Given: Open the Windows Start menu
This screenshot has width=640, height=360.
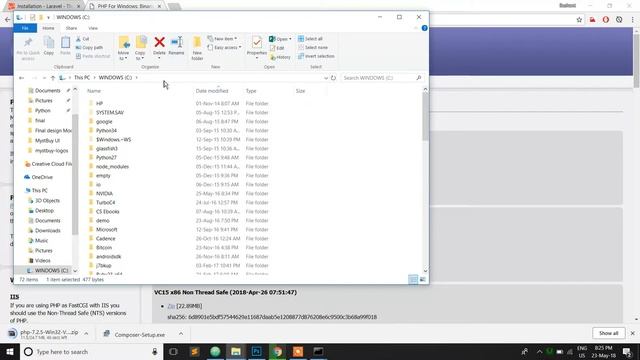Looking at the screenshot, I should 10,351.
